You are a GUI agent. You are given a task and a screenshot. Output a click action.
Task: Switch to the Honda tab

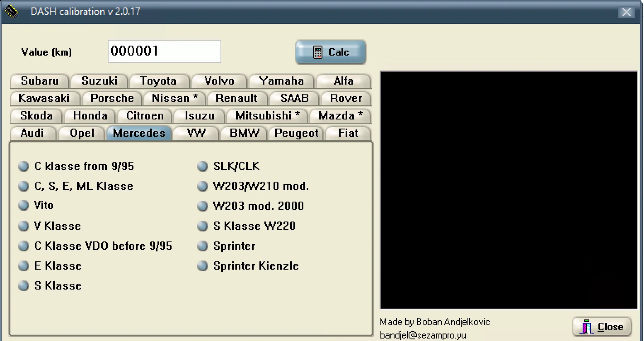(x=90, y=116)
